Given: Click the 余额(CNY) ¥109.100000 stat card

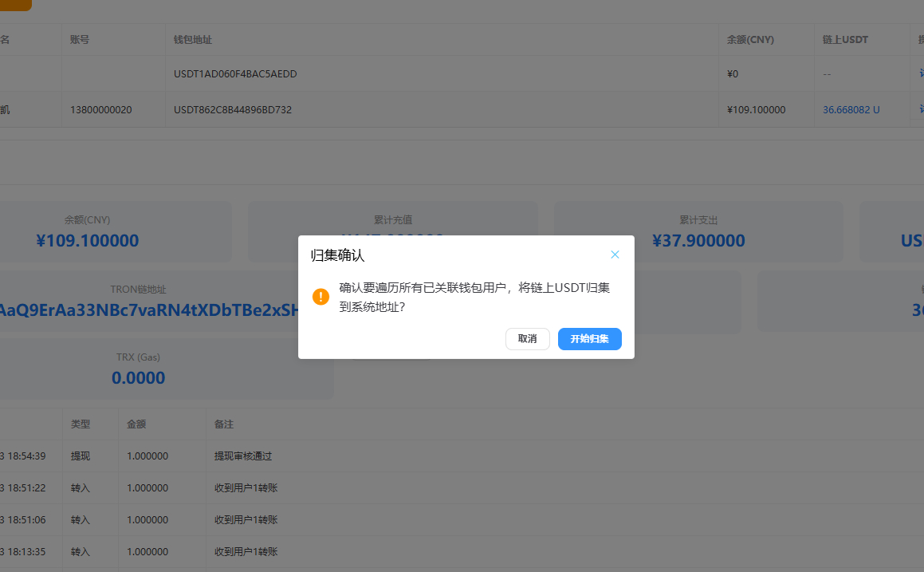Looking at the screenshot, I should [116, 231].
